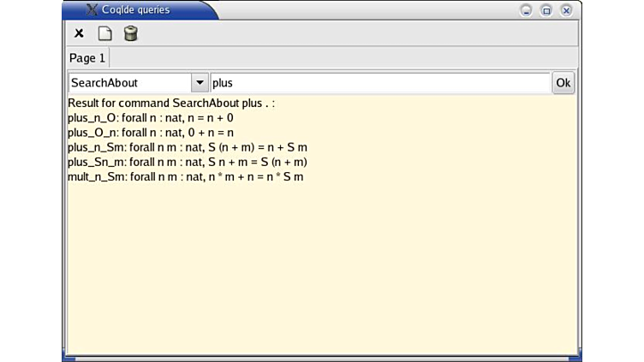Select the plus_Sn_m lemma line
This screenshot has height=362, width=644.
(187, 162)
